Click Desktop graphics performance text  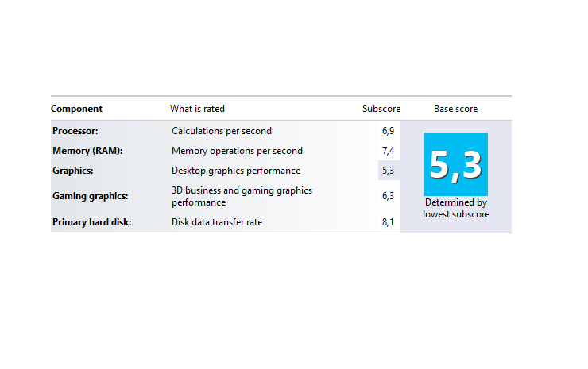236,171
